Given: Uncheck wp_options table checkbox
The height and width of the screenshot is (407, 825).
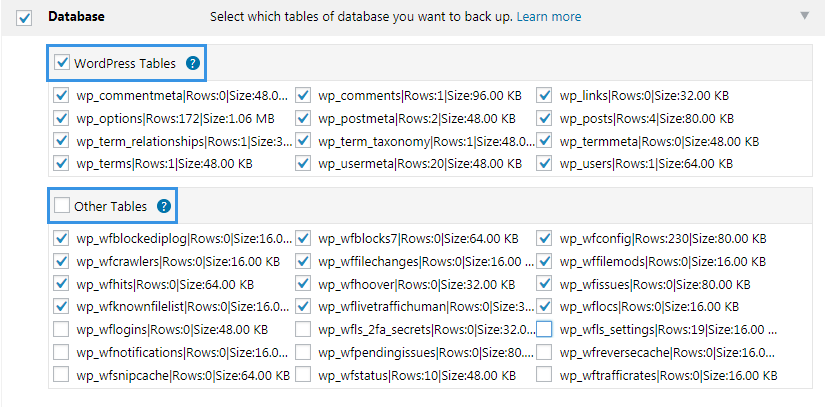Looking at the screenshot, I should (62, 118).
